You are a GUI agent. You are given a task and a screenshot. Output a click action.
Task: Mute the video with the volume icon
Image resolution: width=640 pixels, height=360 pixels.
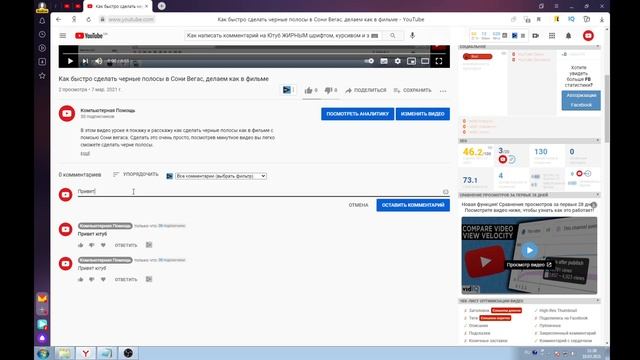tap(98, 61)
